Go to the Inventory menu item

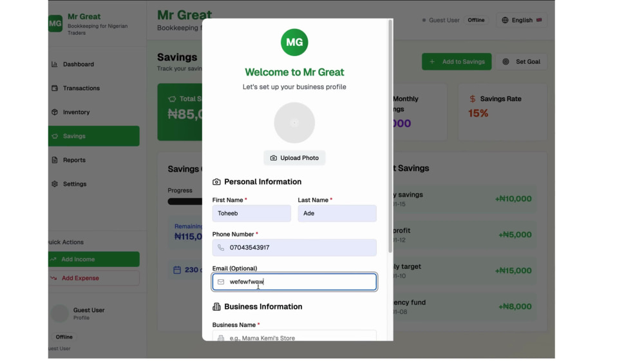pyautogui.click(x=94, y=112)
